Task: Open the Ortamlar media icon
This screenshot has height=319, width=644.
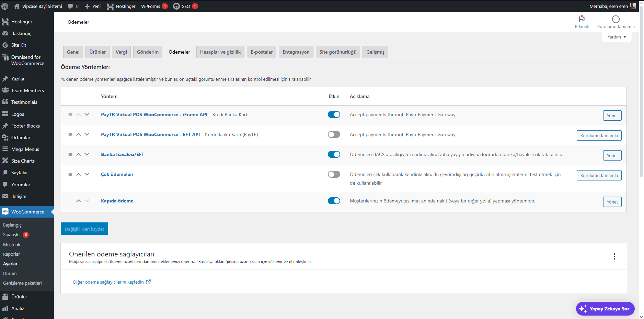Action: 5,137
